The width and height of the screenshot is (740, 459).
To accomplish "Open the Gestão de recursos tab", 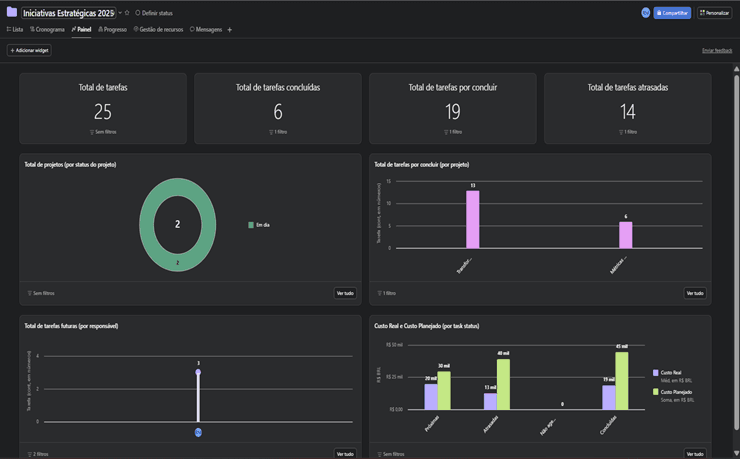I will point(158,30).
